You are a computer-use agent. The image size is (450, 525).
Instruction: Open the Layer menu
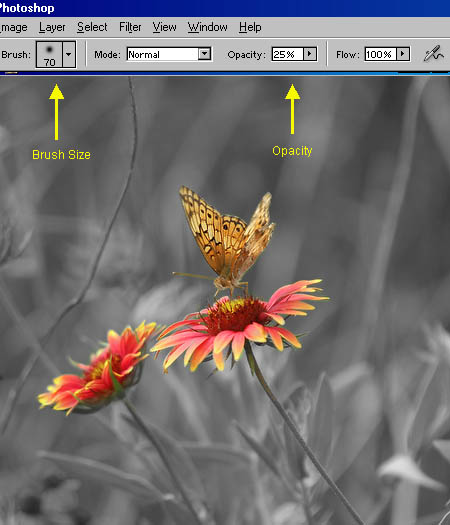tap(52, 27)
